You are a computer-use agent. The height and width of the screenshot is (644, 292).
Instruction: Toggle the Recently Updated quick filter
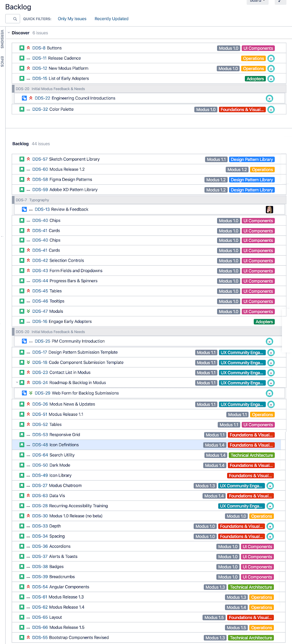pyautogui.click(x=111, y=19)
